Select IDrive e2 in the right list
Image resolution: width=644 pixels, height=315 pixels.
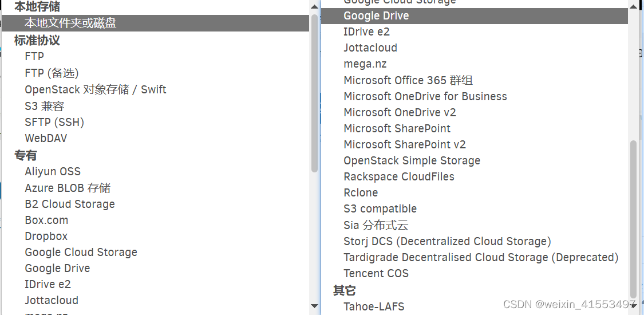[x=366, y=31]
